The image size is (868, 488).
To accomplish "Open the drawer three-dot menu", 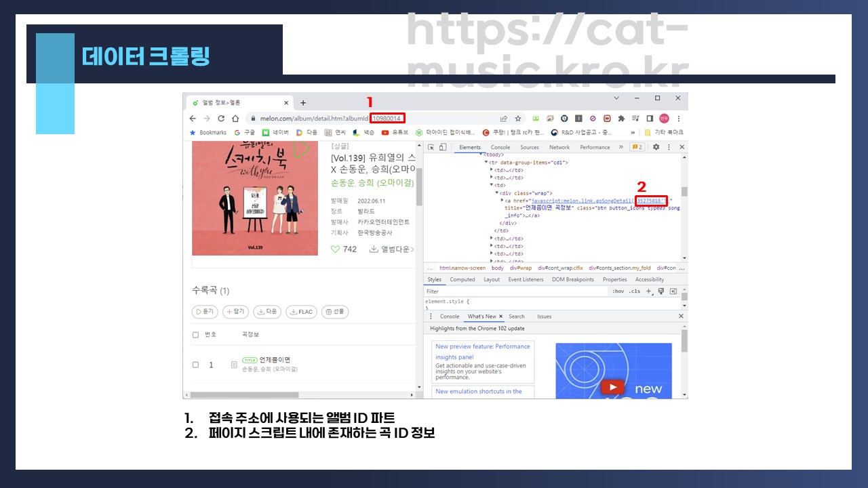I will pos(431,317).
